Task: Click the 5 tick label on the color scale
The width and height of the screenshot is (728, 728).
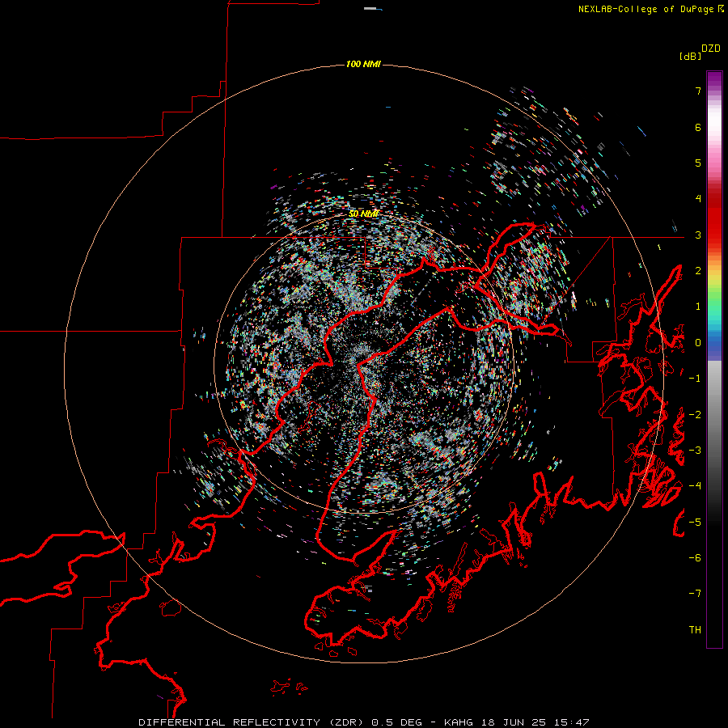Action: (x=698, y=163)
